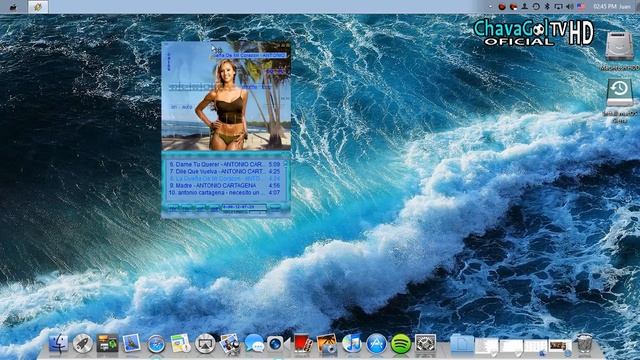The width and height of the screenshot is (640, 360).
Task: Open iPhoto camera icon in dock
Action: pos(327,343)
